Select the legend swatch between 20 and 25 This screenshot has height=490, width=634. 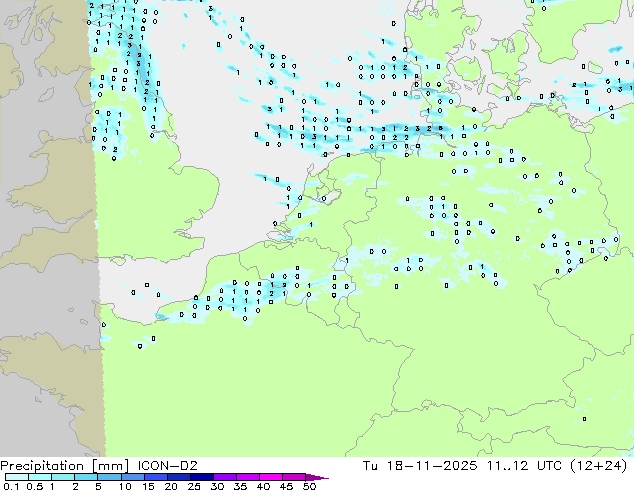point(179,477)
